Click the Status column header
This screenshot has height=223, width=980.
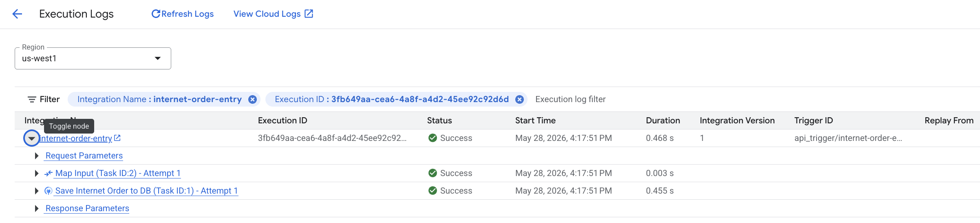439,120
